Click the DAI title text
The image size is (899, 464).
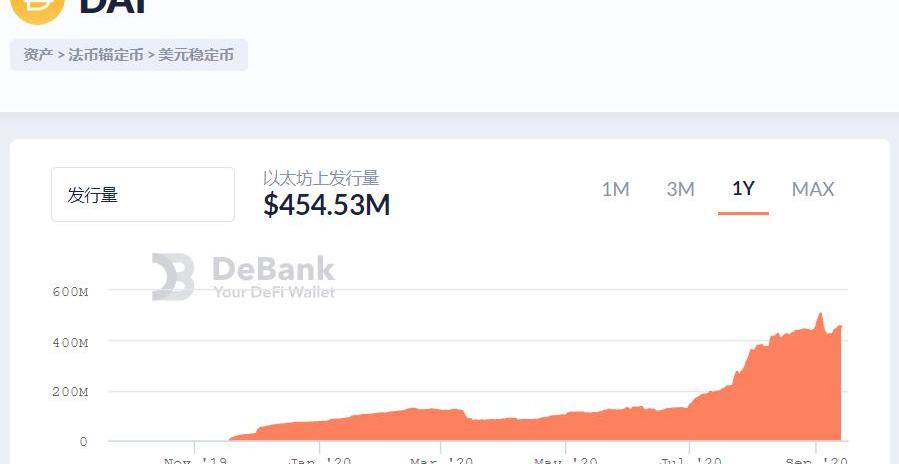pyautogui.click(x=114, y=6)
